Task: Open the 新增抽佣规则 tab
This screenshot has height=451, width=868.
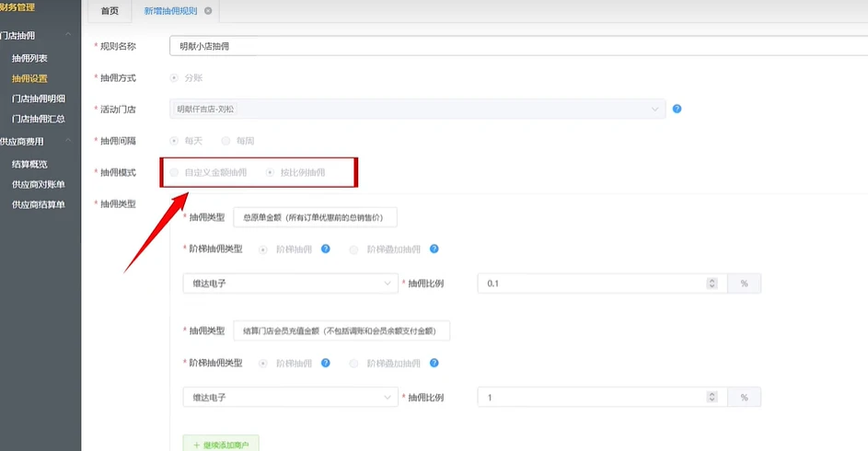Action: pyautogui.click(x=170, y=11)
